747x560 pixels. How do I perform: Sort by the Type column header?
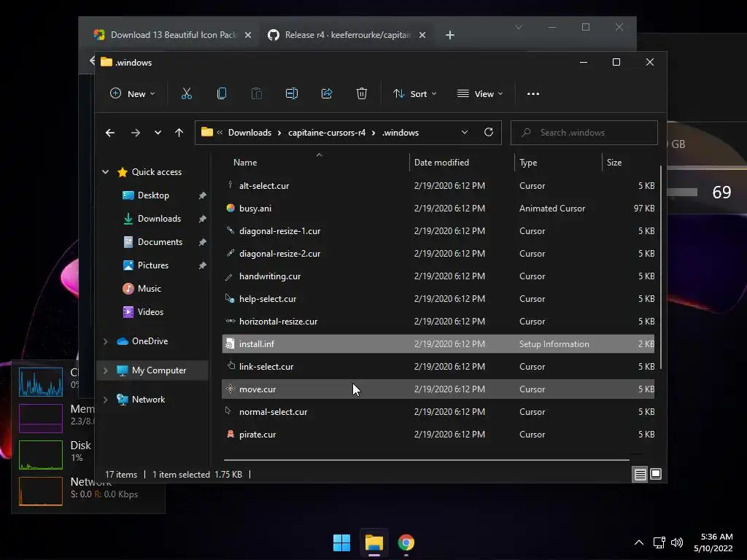coord(528,163)
